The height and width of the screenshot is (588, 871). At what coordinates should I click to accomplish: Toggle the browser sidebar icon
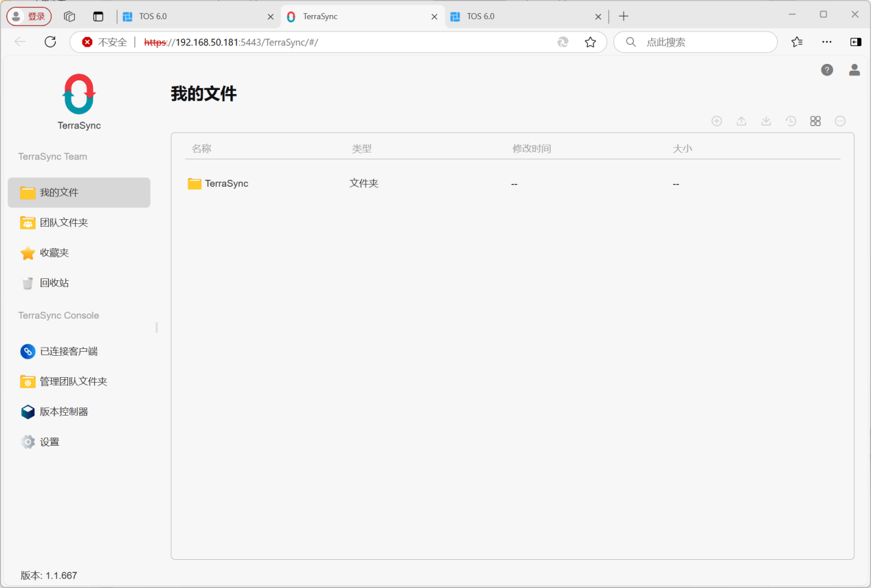pyautogui.click(x=855, y=42)
